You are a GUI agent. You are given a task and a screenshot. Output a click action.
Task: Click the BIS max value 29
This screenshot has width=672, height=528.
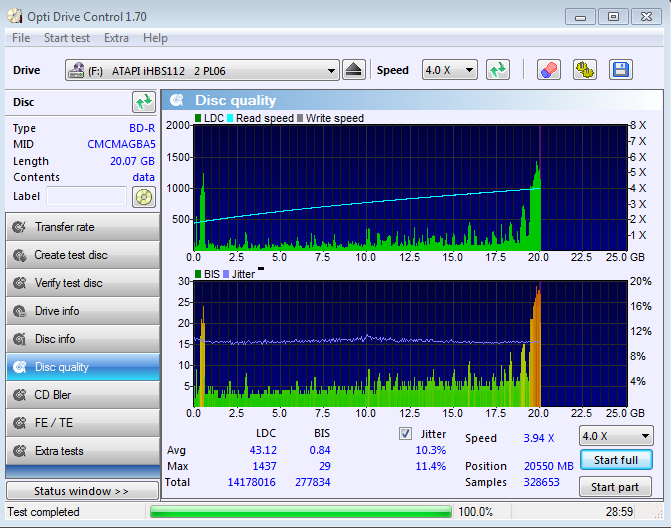click(x=325, y=466)
